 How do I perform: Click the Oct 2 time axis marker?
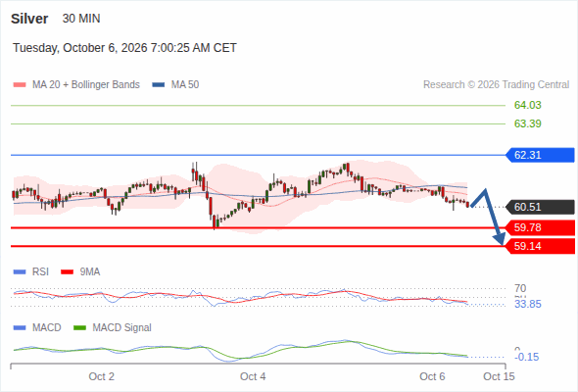click(101, 376)
